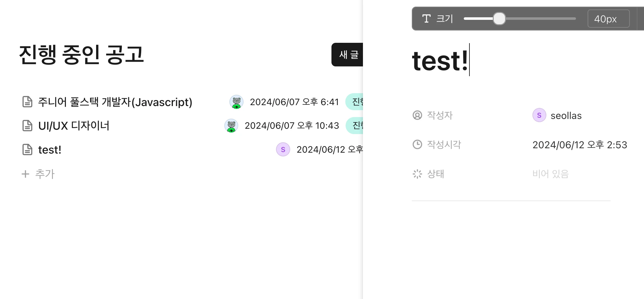Click the 상태 status spinner icon
The width and height of the screenshot is (644, 299).
[x=417, y=174]
